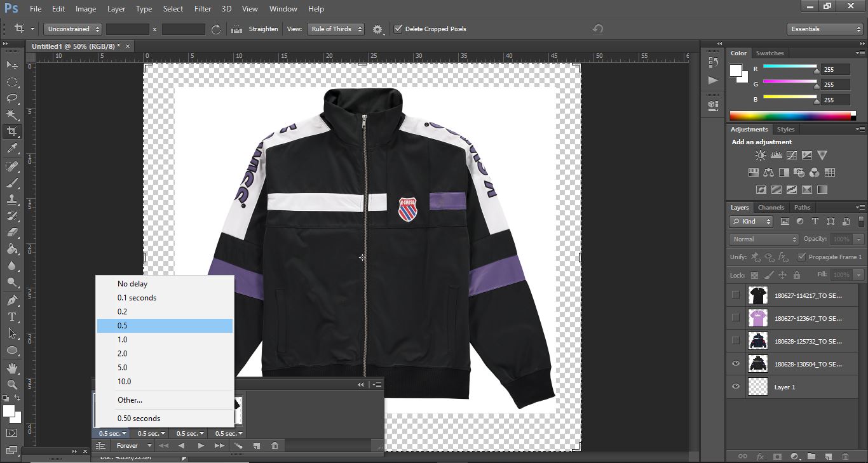Delete selected frame with timeline trash

pos(275,446)
